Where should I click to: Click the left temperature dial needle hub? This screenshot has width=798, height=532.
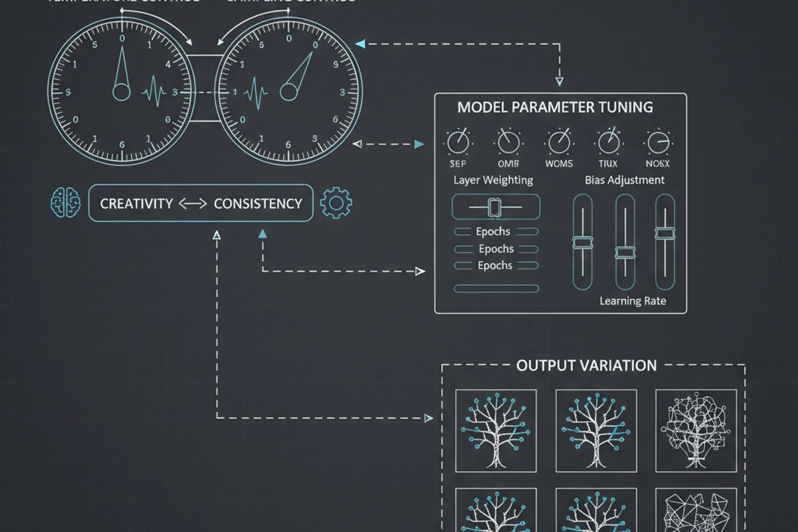pyautogui.click(x=122, y=92)
